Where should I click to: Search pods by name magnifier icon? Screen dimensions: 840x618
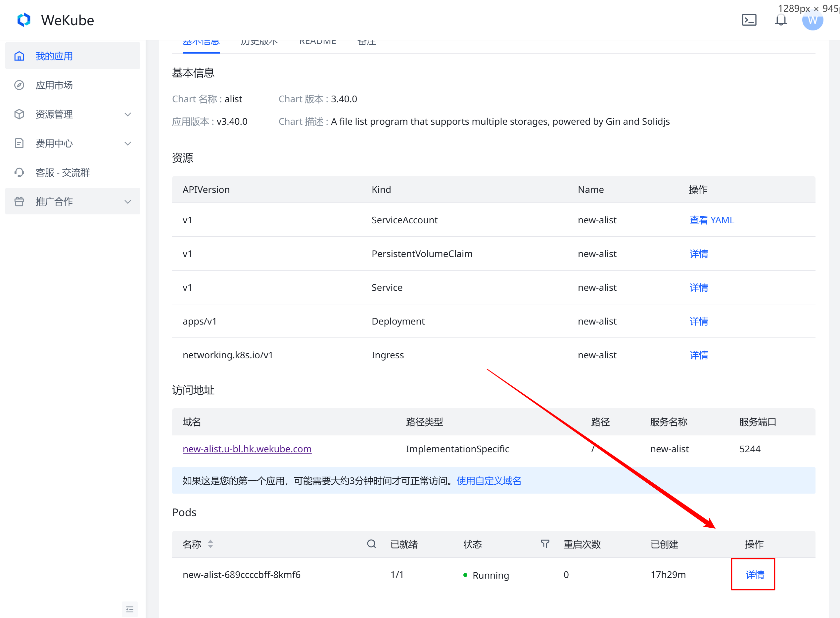tap(371, 544)
